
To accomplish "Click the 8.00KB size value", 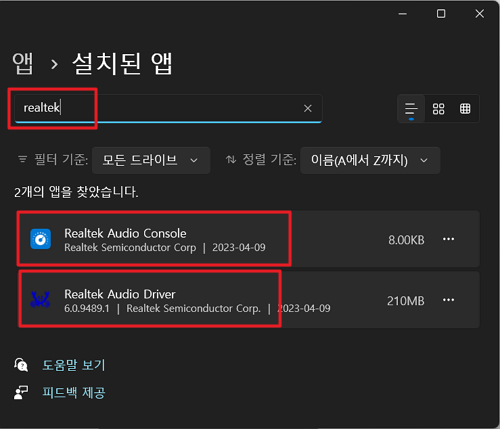I will [406, 240].
